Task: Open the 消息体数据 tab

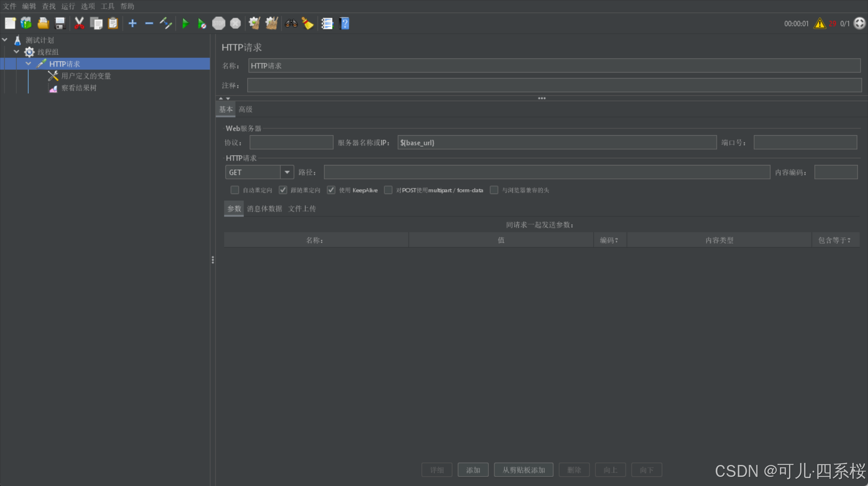Action: pos(264,209)
